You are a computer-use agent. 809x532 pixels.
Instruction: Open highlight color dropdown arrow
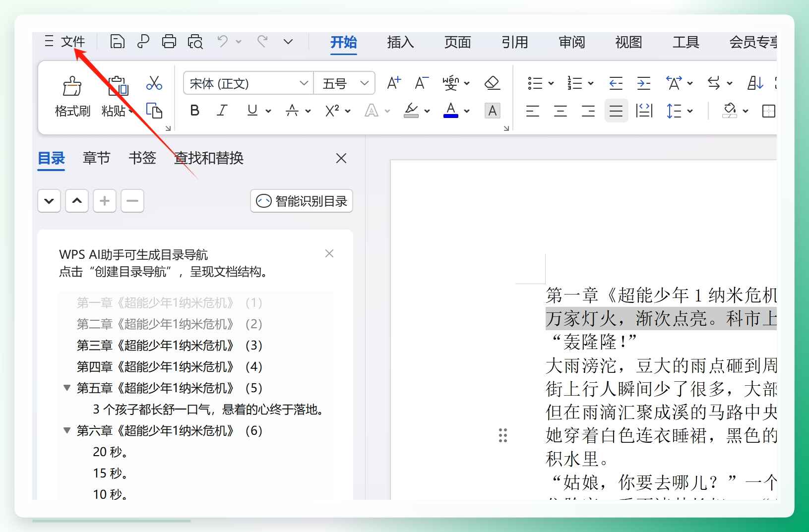pos(427,111)
